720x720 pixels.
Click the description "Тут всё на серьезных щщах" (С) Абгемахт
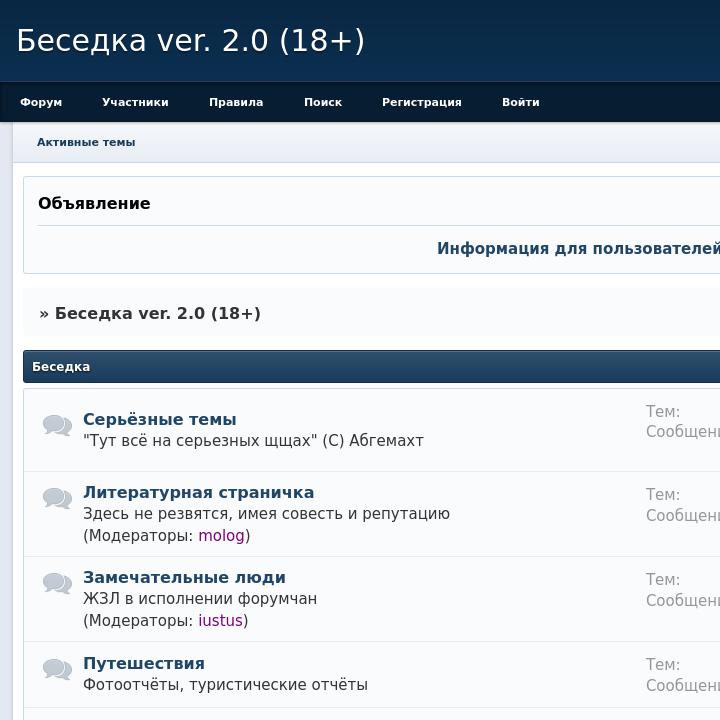(253, 441)
